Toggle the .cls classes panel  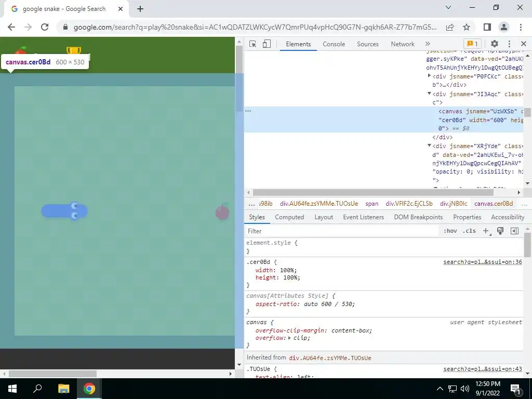[x=469, y=231]
